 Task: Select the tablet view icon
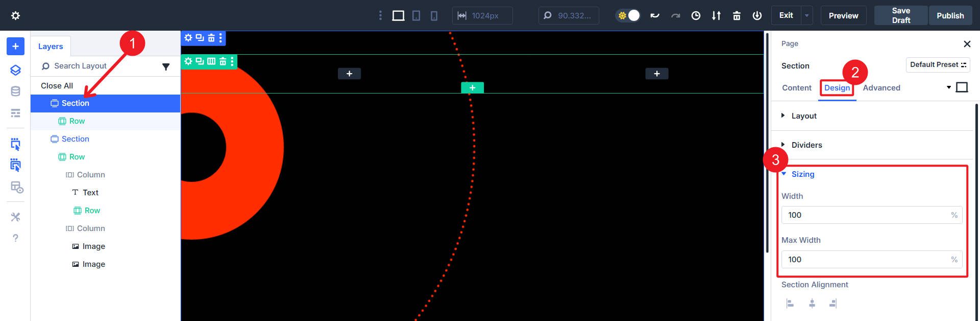tap(416, 16)
